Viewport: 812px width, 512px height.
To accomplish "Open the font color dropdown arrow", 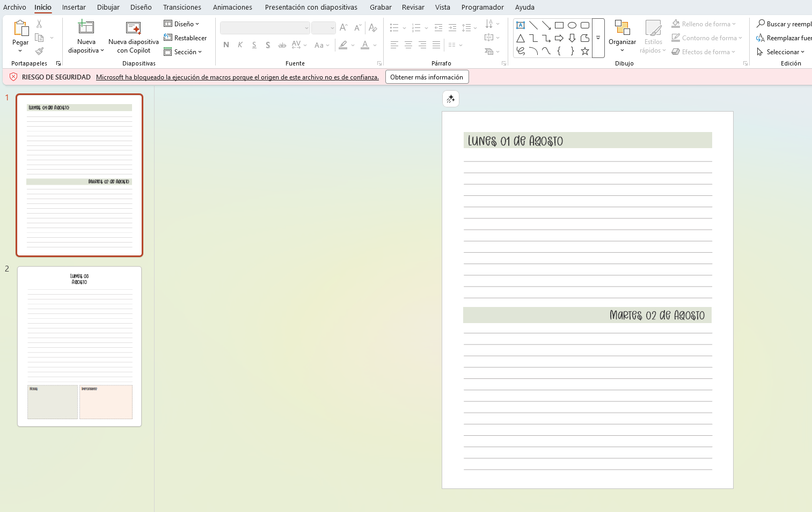I will tap(375, 45).
